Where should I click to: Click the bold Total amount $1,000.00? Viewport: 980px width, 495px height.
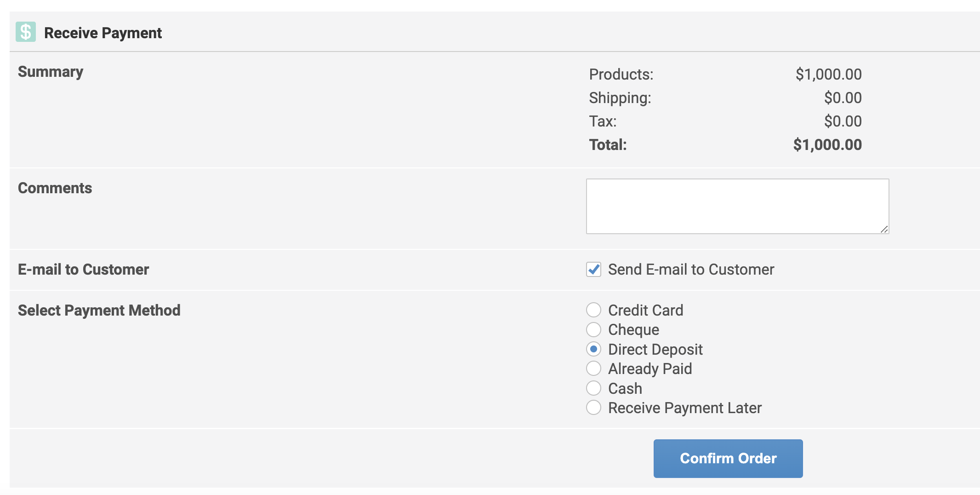(827, 145)
